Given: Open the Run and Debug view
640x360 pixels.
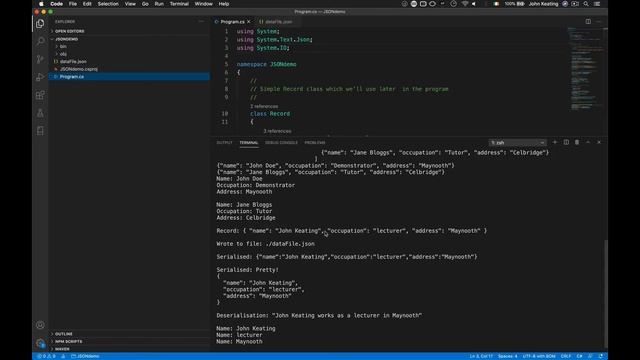Looking at the screenshot, I should tap(40, 77).
